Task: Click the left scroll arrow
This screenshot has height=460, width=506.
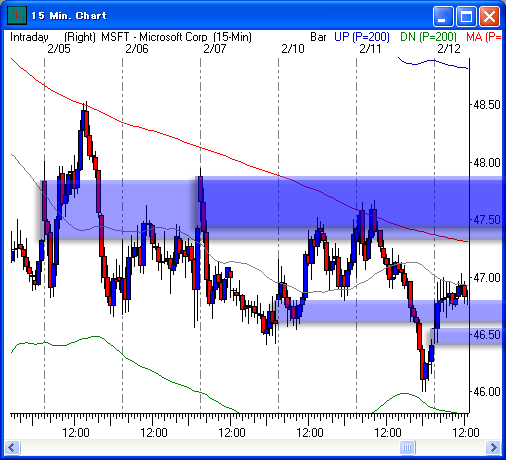Action: [12, 447]
